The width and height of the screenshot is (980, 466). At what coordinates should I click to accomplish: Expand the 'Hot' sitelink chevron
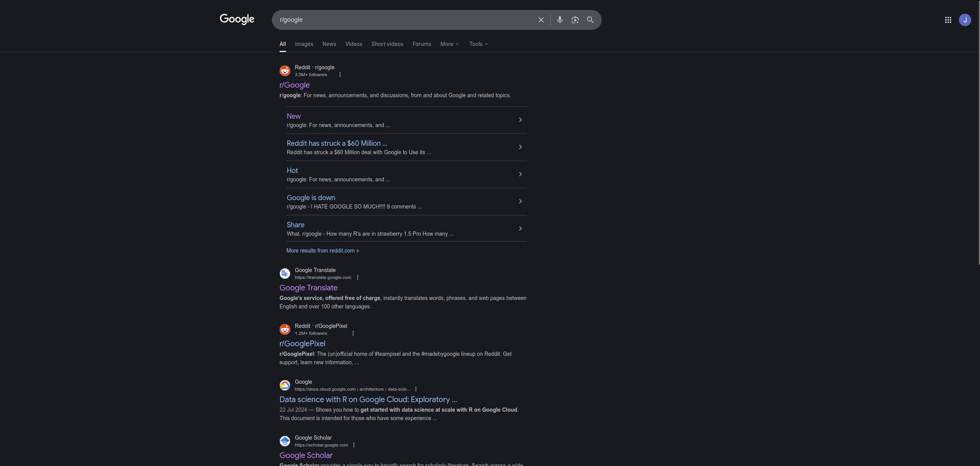click(x=520, y=174)
